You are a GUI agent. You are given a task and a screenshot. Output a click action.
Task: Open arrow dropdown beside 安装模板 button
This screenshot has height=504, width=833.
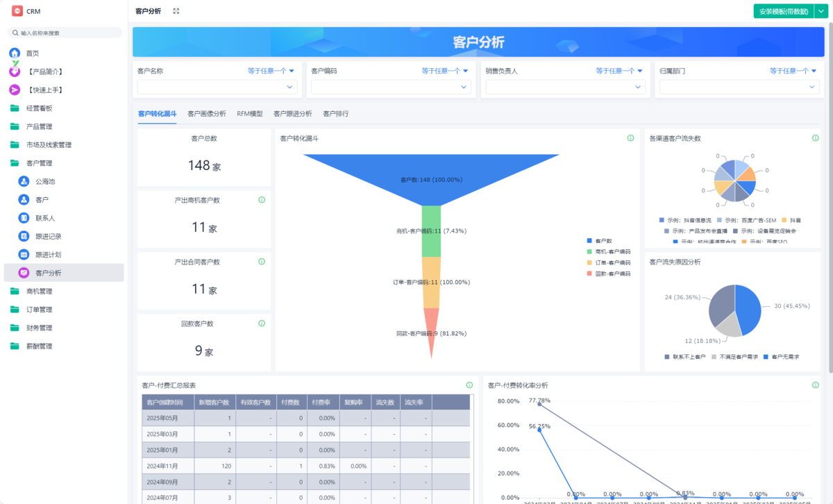[x=821, y=11]
